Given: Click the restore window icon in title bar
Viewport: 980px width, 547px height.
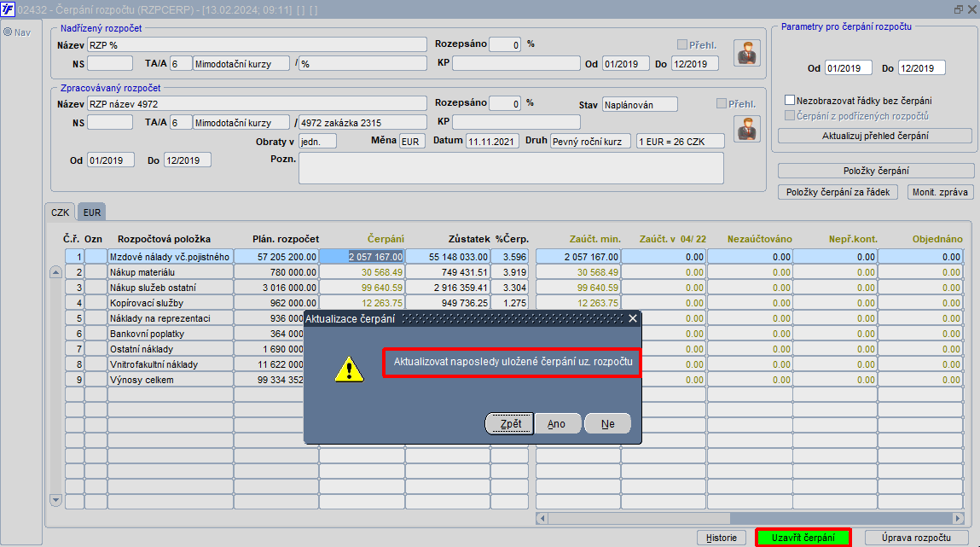Looking at the screenshot, I should 959,9.
